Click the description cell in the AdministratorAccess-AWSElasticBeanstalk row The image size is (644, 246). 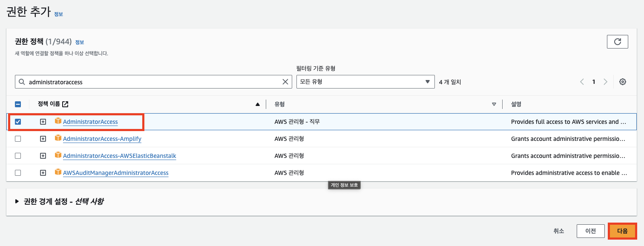coord(569,156)
